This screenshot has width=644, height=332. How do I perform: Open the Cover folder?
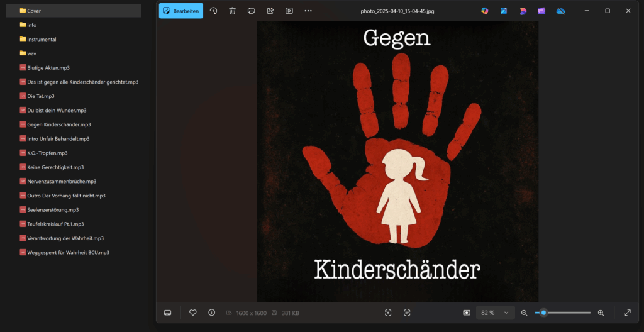[74, 11]
